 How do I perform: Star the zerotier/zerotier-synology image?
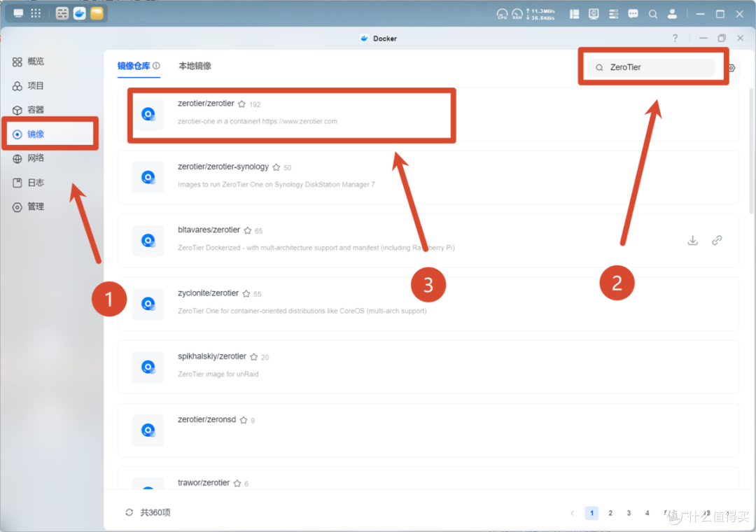pyautogui.click(x=276, y=167)
